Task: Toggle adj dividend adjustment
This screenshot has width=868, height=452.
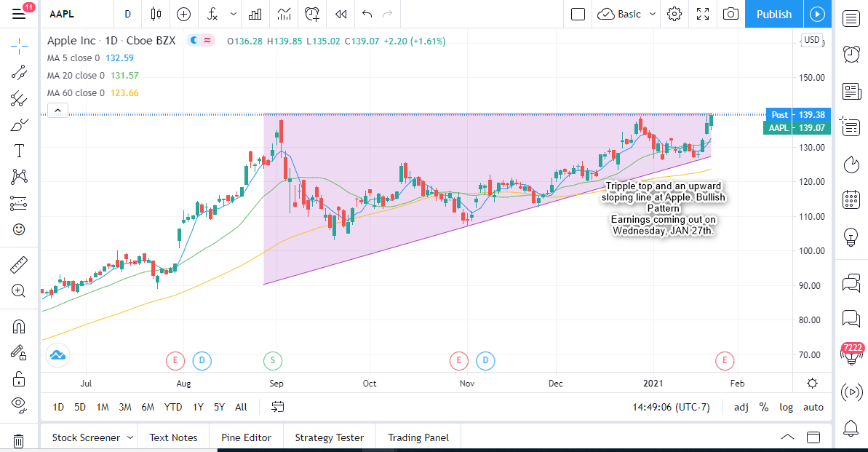Action: point(741,407)
